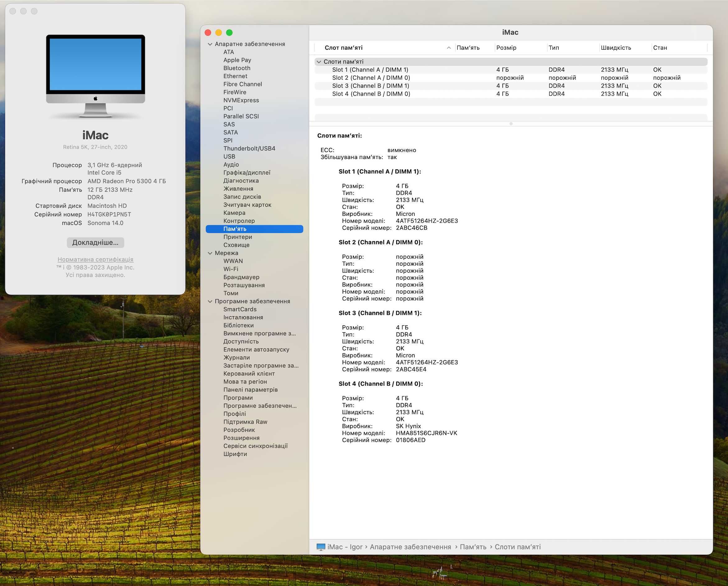Select the Slot 2 (Channel A / DIMM 0) table row
This screenshot has width=728, height=586.
[510, 78]
